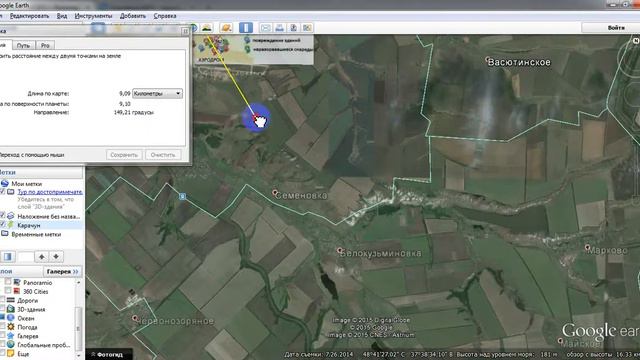Click the email toolbar icon
The image size is (640, 360).
[266, 28]
